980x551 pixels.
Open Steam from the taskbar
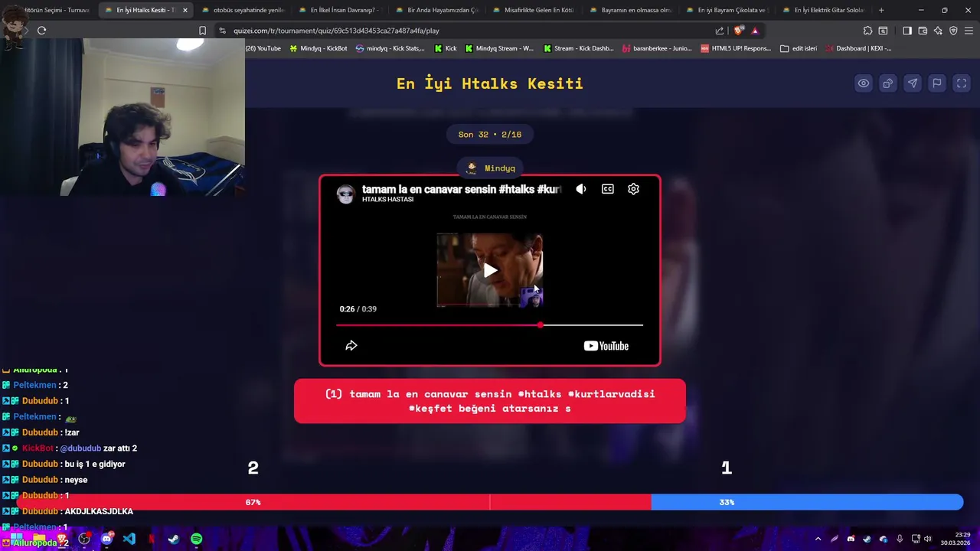point(174,539)
